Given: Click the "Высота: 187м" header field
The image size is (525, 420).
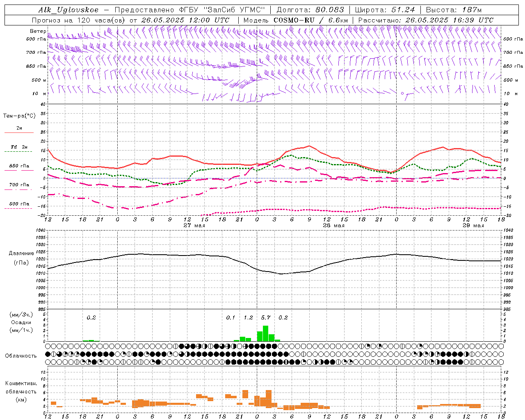Looking at the screenshot, I should [x=454, y=10].
